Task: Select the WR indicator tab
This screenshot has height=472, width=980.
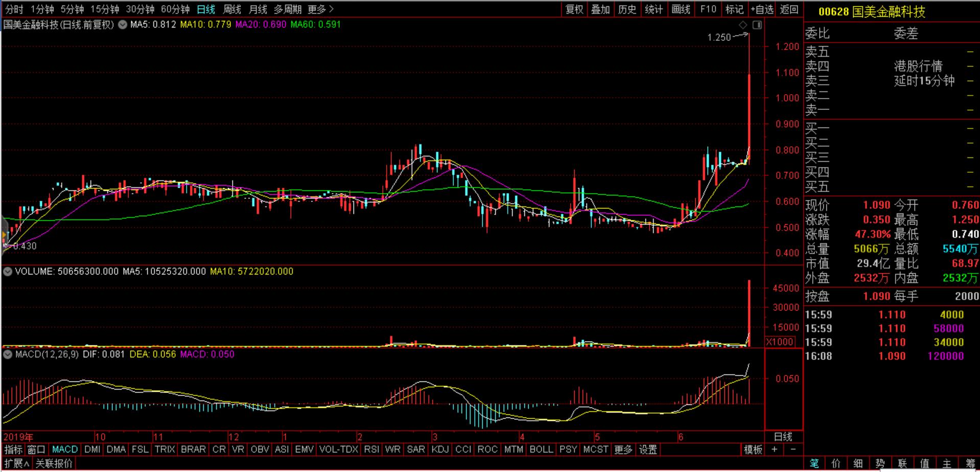Action: (x=393, y=449)
